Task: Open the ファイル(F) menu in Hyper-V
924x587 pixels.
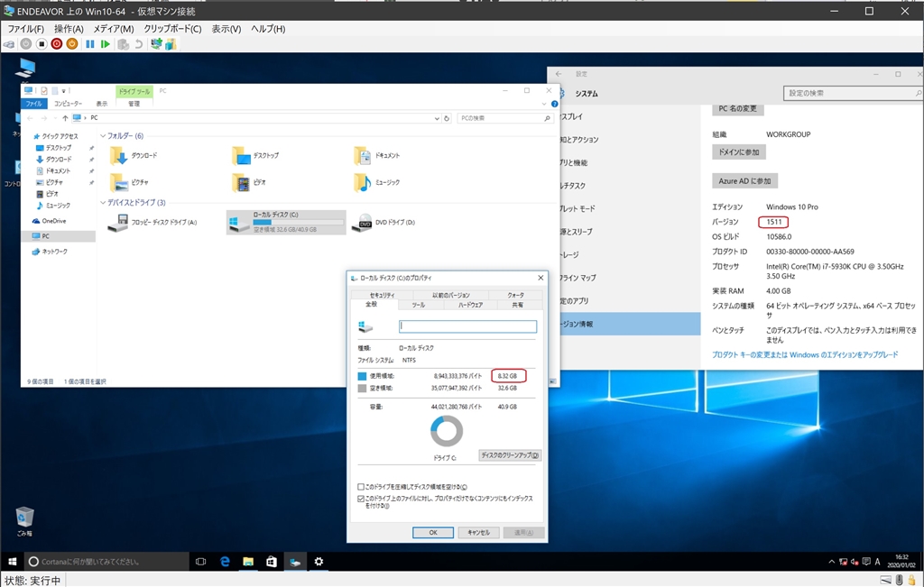Action: point(25,29)
